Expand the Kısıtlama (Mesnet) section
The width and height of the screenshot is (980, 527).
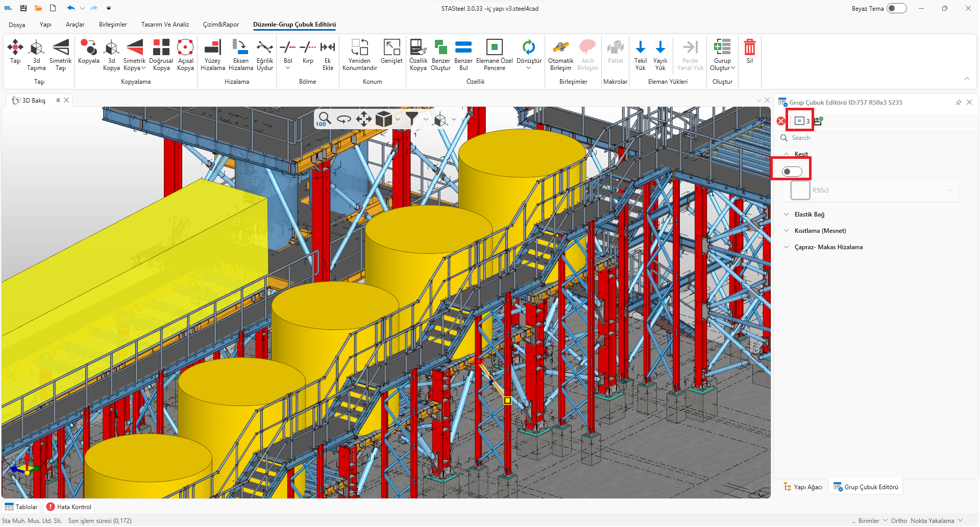tap(820, 231)
